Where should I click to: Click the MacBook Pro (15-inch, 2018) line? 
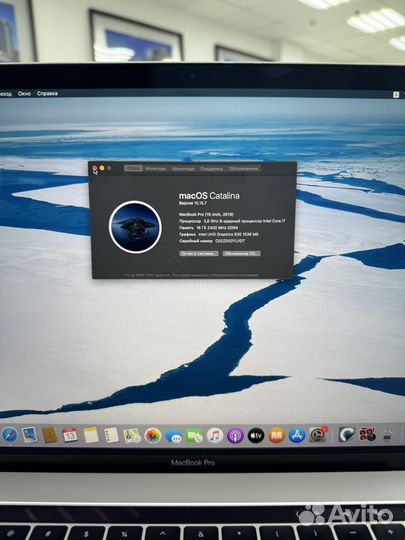[206, 214]
